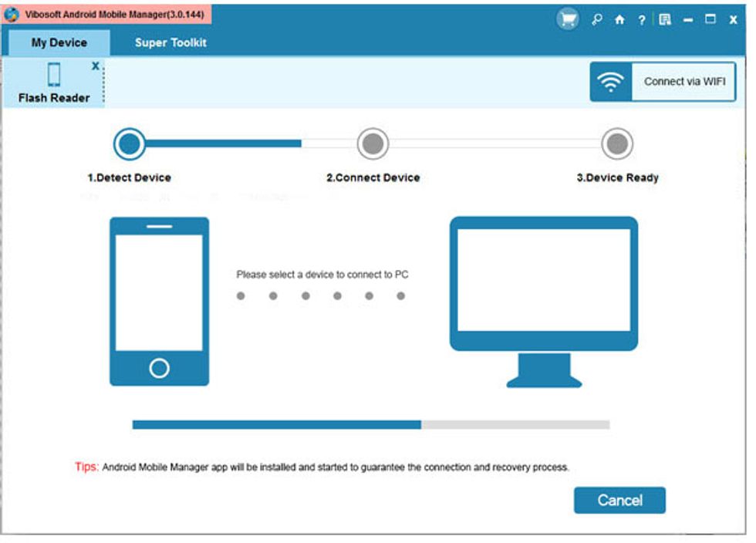Image resolution: width=756 pixels, height=543 pixels.
Task: Click the Detect Device step circle
Action: point(130,143)
